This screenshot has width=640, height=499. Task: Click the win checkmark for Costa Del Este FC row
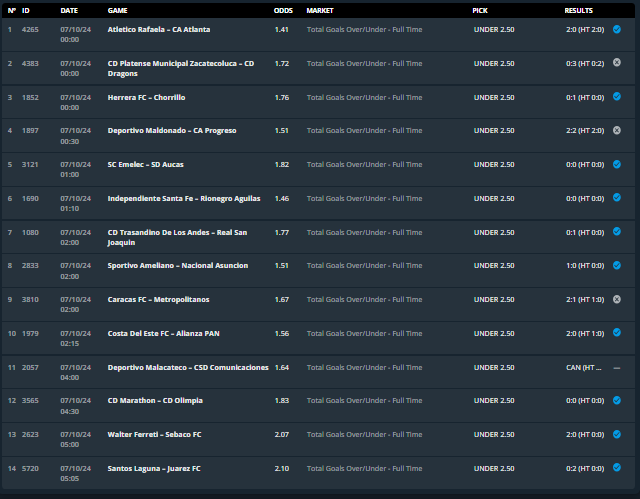click(617, 333)
